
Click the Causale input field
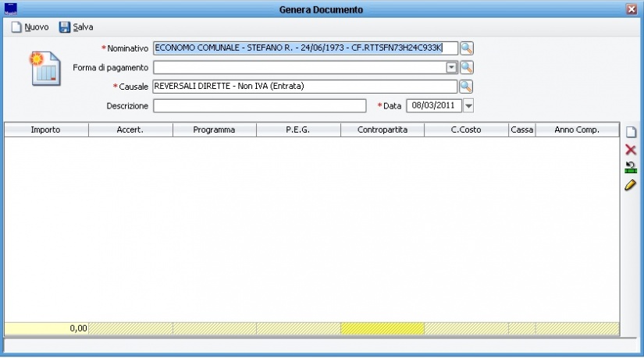pyautogui.click(x=304, y=87)
